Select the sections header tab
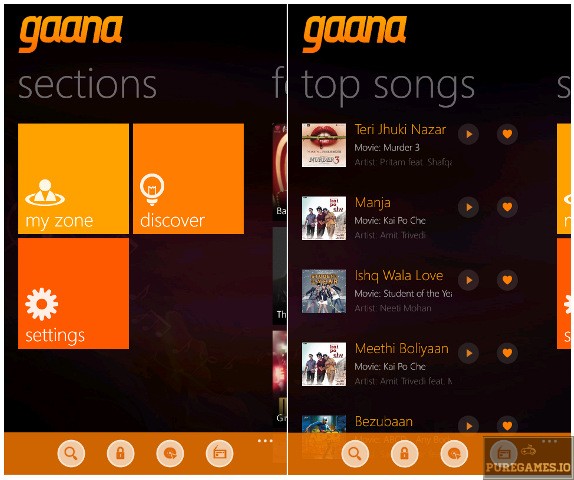Screen dimensions: 574x480 point(87,85)
